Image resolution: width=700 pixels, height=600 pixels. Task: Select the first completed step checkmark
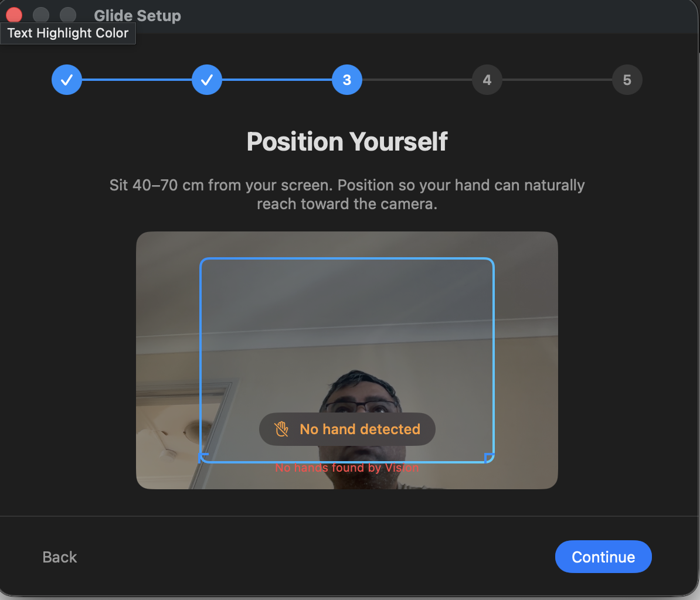point(66,80)
